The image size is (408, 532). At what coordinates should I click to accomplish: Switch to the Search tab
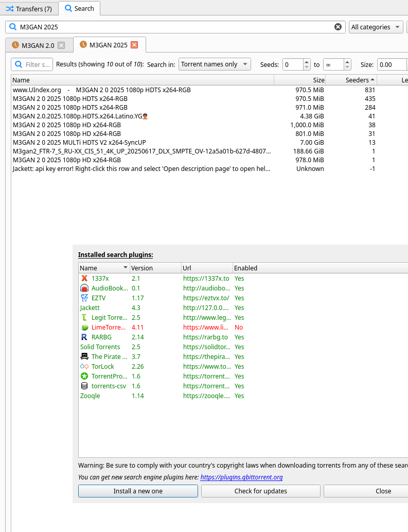point(79,8)
